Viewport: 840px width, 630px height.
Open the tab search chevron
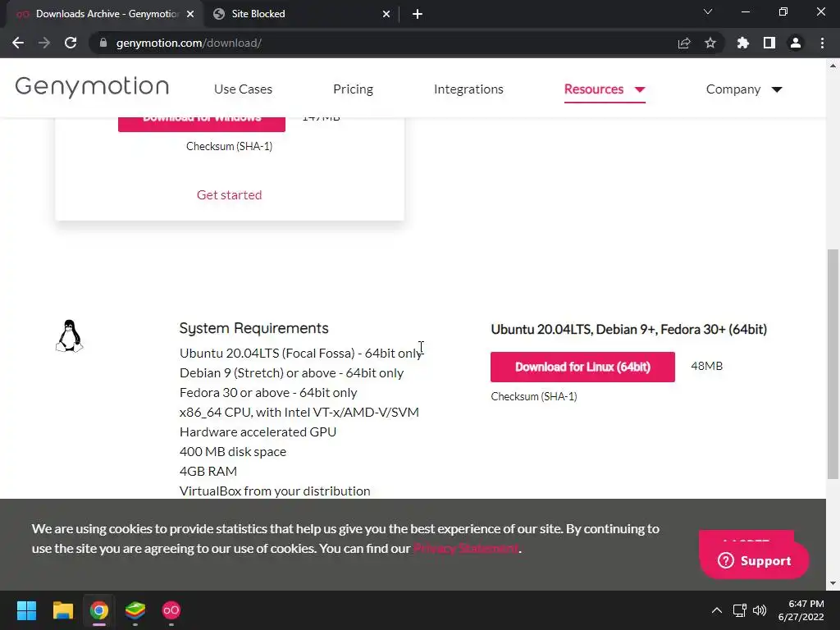pos(708,11)
